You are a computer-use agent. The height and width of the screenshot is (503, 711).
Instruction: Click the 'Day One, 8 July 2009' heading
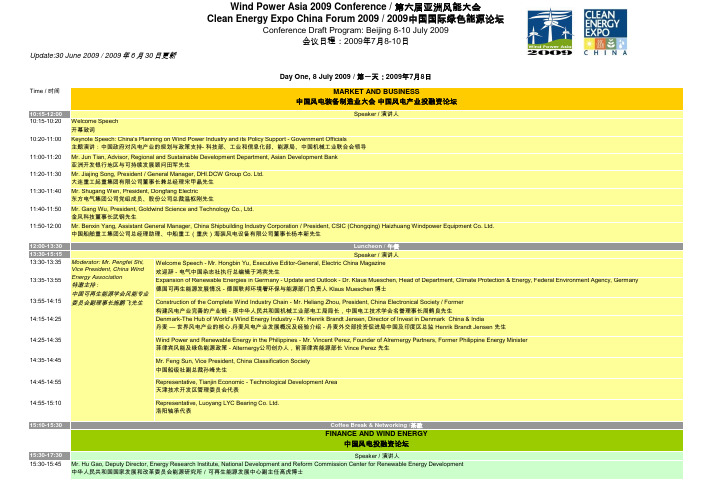[x=355, y=77]
